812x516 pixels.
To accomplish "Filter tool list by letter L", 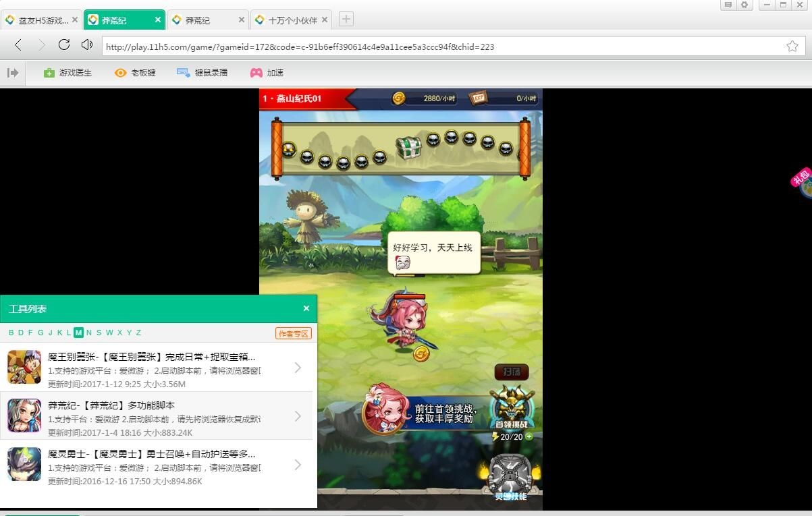I will 69,333.
